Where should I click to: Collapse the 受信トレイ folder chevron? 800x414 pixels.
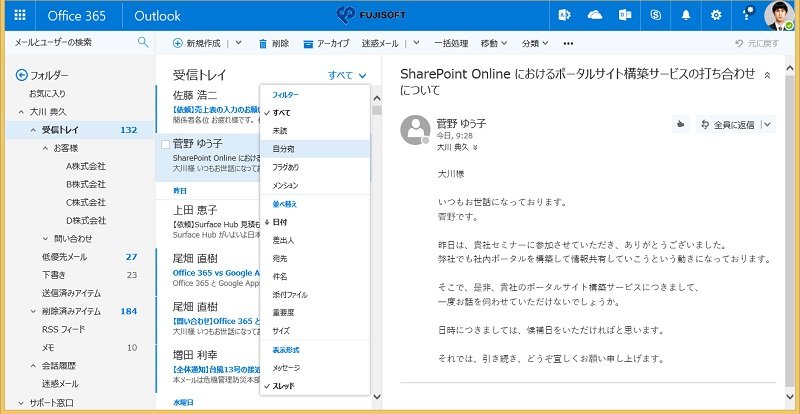coord(33,130)
